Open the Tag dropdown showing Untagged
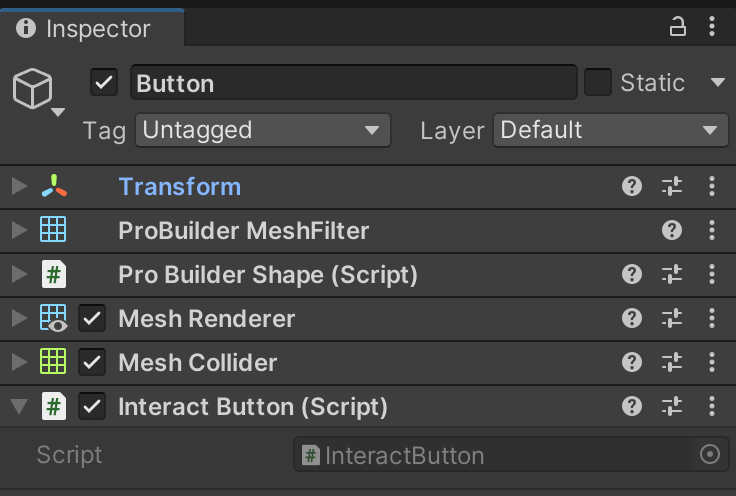Viewport: 736px width, 496px height. point(262,130)
